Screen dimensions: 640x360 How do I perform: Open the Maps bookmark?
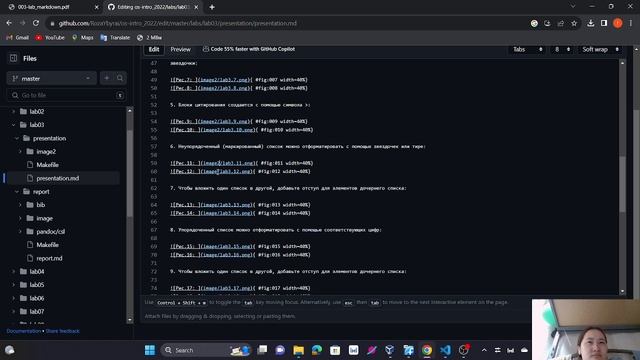click(82, 38)
